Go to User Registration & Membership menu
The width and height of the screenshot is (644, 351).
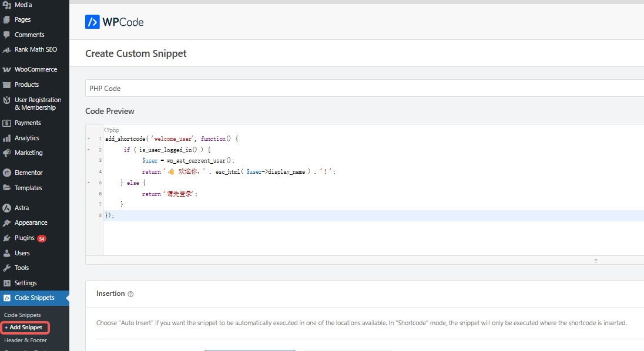[38, 104]
